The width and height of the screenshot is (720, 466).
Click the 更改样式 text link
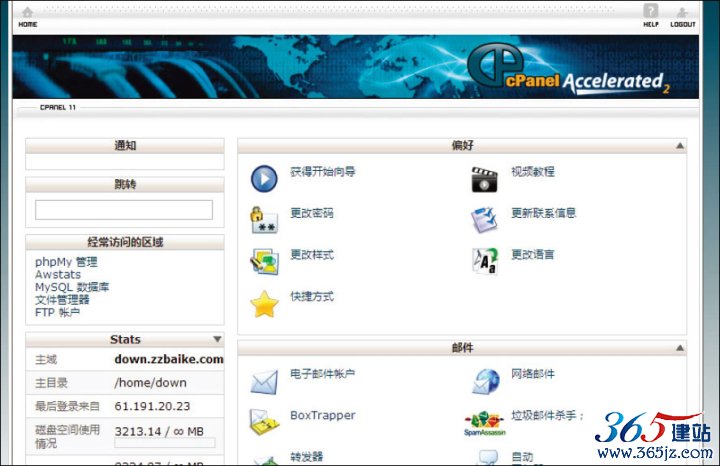click(312, 254)
